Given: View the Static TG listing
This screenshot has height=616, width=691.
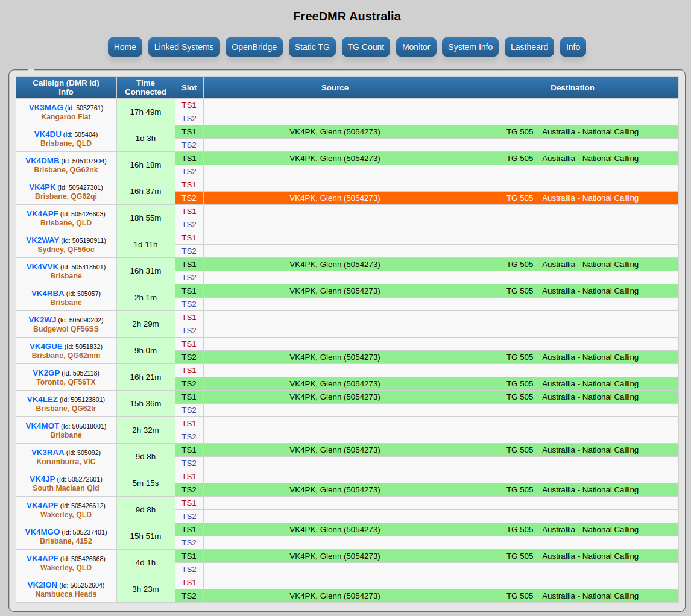Looking at the screenshot, I should tap(312, 46).
